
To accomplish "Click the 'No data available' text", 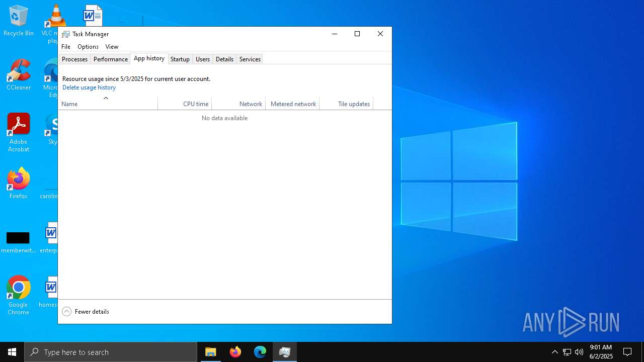I will click(224, 118).
